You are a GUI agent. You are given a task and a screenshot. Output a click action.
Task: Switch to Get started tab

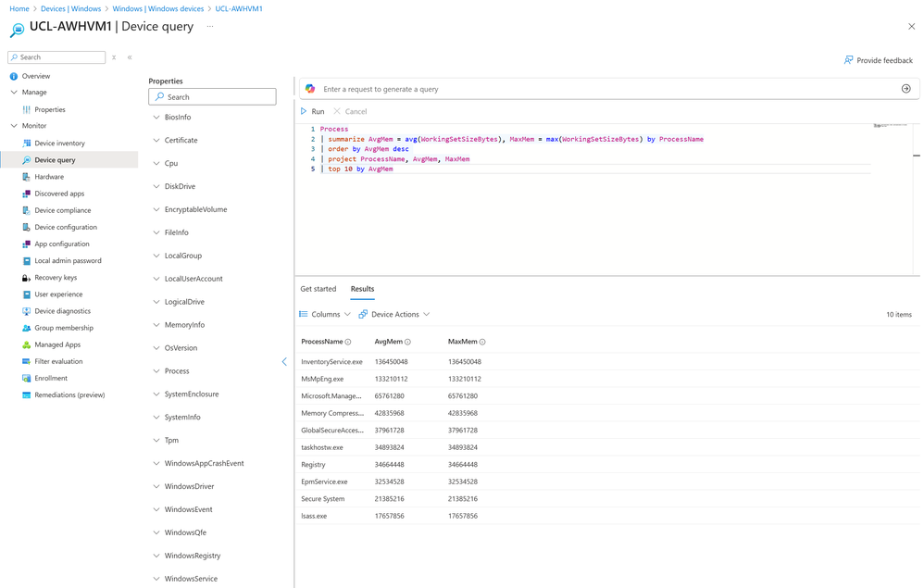pyautogui.click(x=318, y=289)
